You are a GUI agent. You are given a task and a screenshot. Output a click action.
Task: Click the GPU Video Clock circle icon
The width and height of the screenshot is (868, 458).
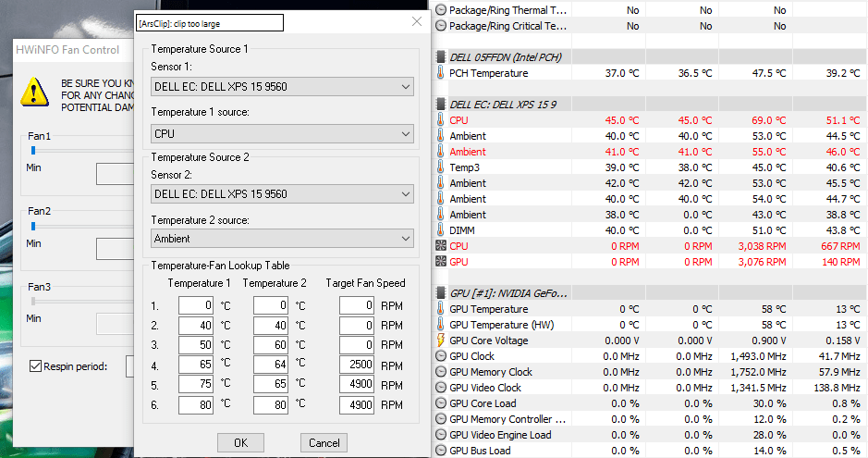coord(441,388)
